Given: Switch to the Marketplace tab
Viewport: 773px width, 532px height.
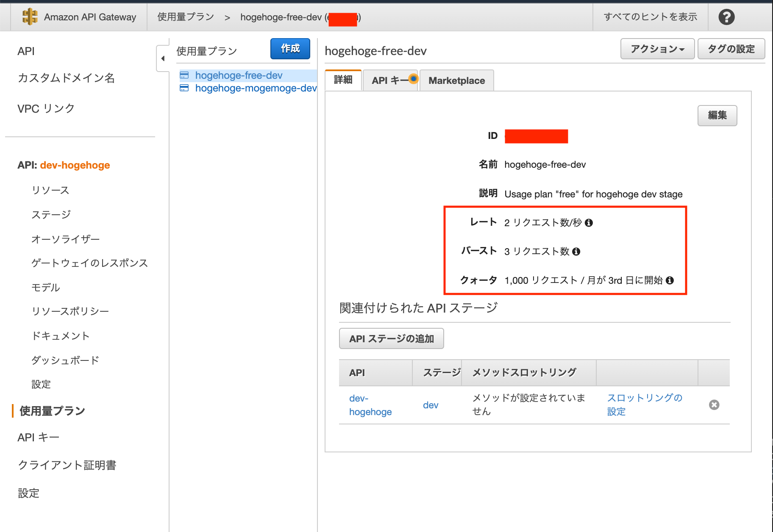Looking at the screenshot, I should 456,80.
